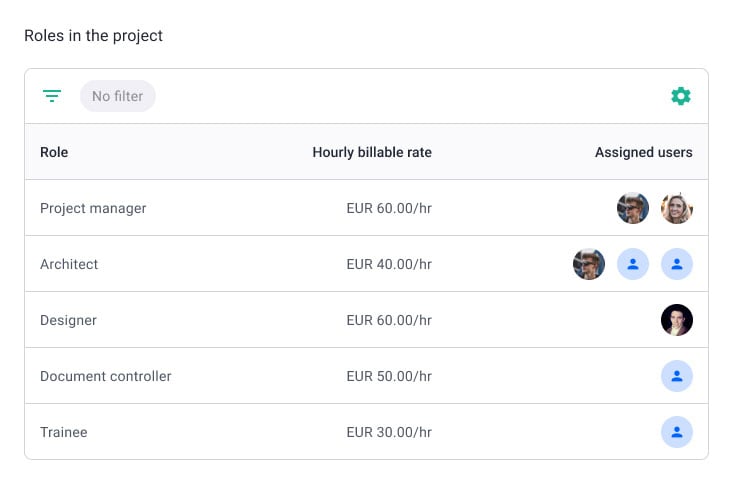Click the photo avatar in Architect row
This screenshot has height=487, width=732.
point(589,264)
